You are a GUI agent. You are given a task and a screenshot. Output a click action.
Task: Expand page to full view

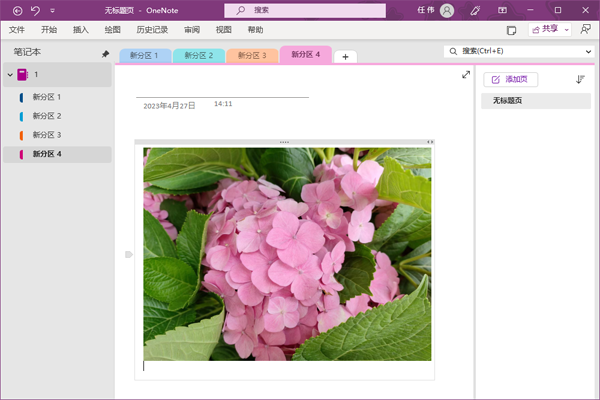[x=466, y=75]
